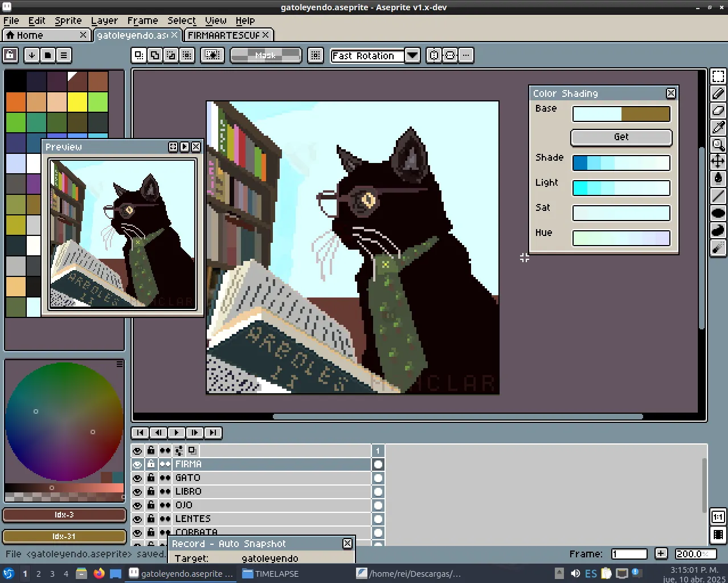Open Firefox from the taskbar

click(x=99, y=573)
